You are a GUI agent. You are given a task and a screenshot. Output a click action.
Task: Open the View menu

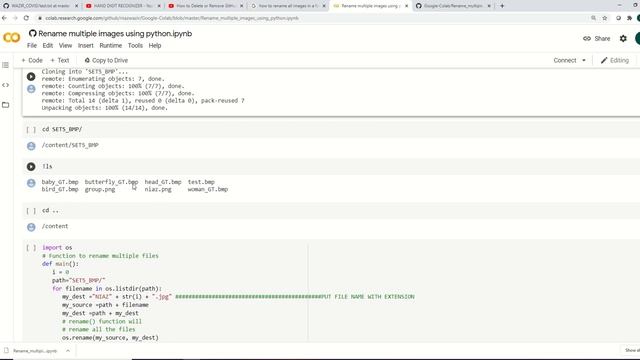tap(65, 45)
